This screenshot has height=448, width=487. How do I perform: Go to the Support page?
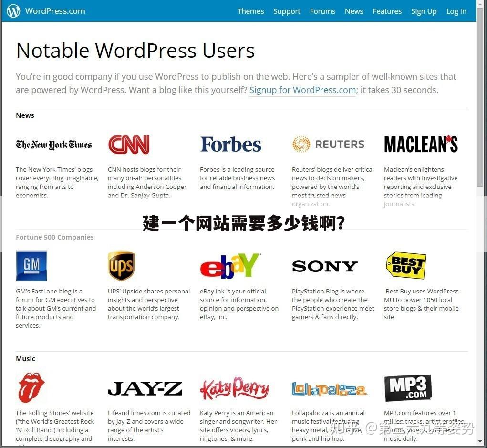point(287,11)
